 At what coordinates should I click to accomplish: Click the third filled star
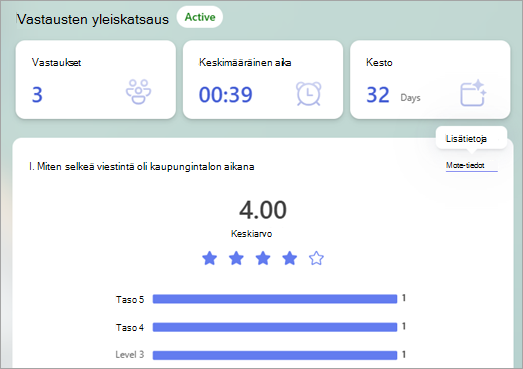[x=263, y=258]
